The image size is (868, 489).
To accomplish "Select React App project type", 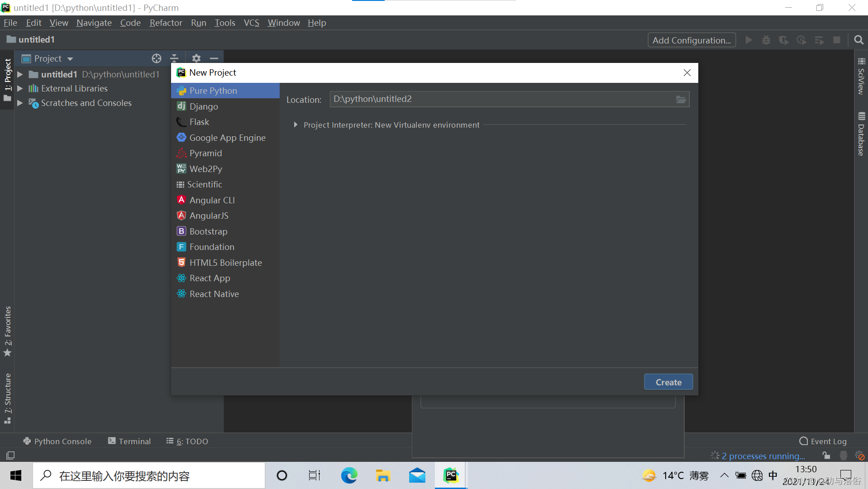I will pos(225,278).
